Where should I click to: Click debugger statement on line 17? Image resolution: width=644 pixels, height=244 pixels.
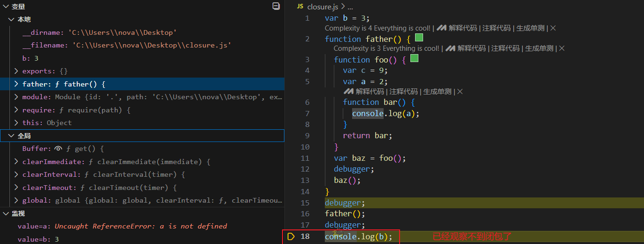point(345,225)
